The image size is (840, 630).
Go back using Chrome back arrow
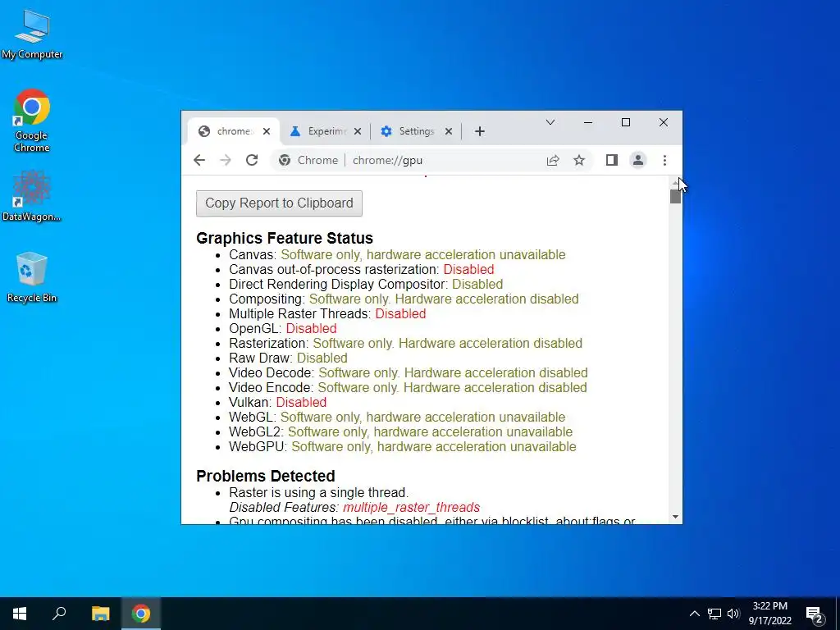pos(199,160)
